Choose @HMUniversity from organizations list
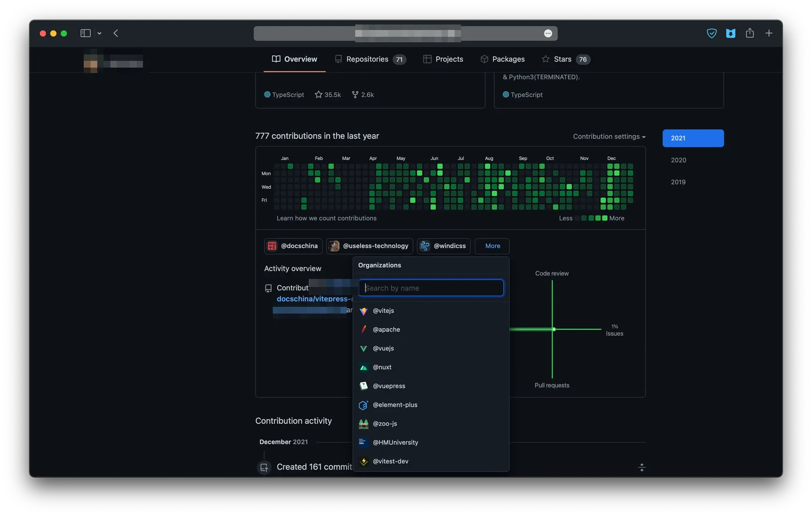812x516 pixels. (x=431, y=442)
